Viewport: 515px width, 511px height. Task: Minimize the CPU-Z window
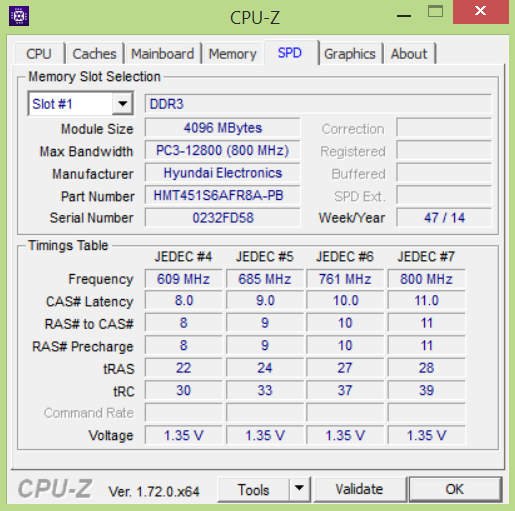pyautogui.click(x=404, y=13)
